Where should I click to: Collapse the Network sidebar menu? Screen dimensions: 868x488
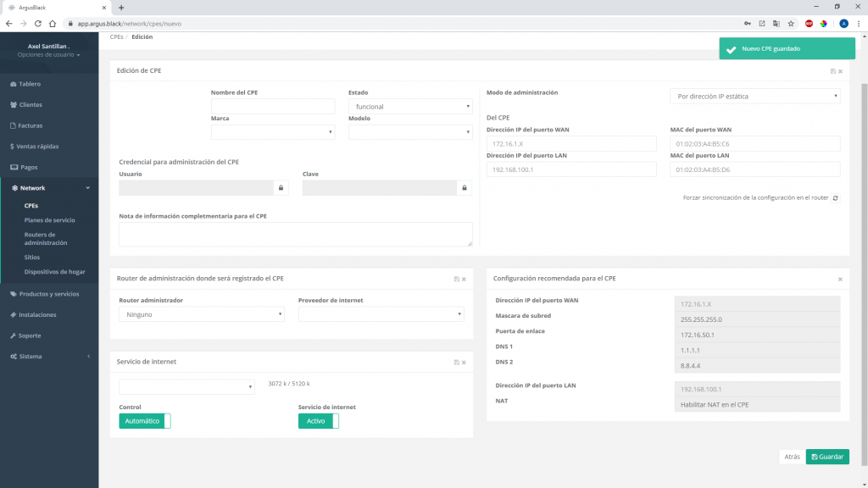(x=50, y=188)
